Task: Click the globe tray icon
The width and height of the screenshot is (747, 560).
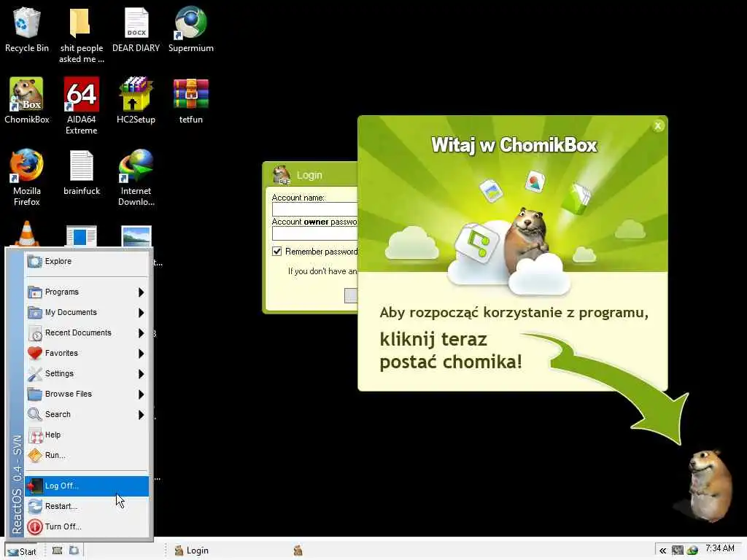Action: pyautogui.click(x=692, y=551)
